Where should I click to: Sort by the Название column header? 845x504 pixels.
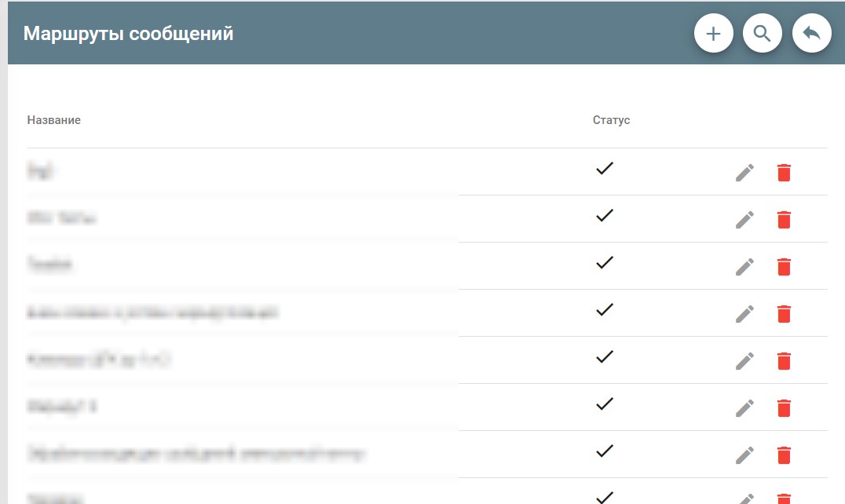click(x=54, y=120)
